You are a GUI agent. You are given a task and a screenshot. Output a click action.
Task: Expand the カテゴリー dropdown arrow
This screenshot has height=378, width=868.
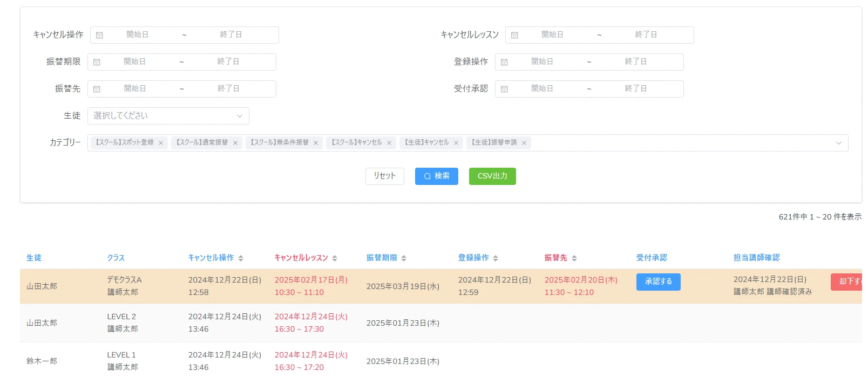pyautogui.click(x=838, y=143)
